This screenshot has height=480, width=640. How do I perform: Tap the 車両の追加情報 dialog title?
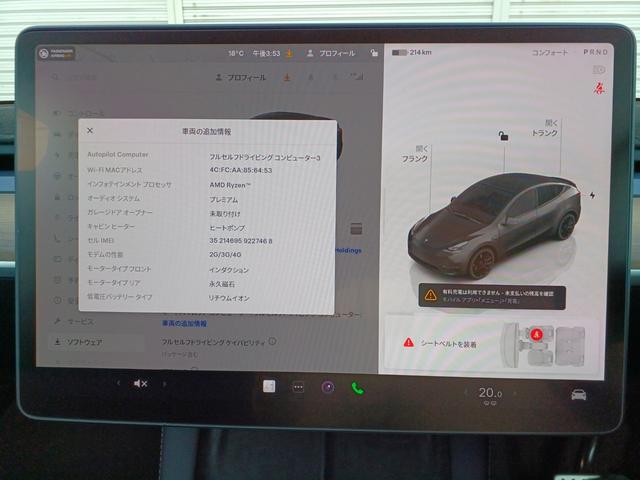[207, 131]
